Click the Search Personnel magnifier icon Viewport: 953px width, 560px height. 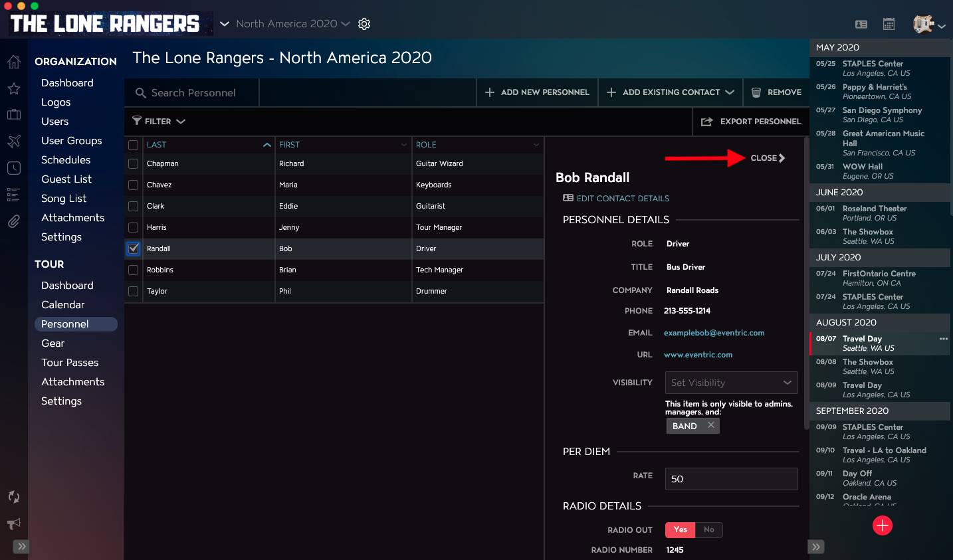pyautogui.click(x=141, y=93)
